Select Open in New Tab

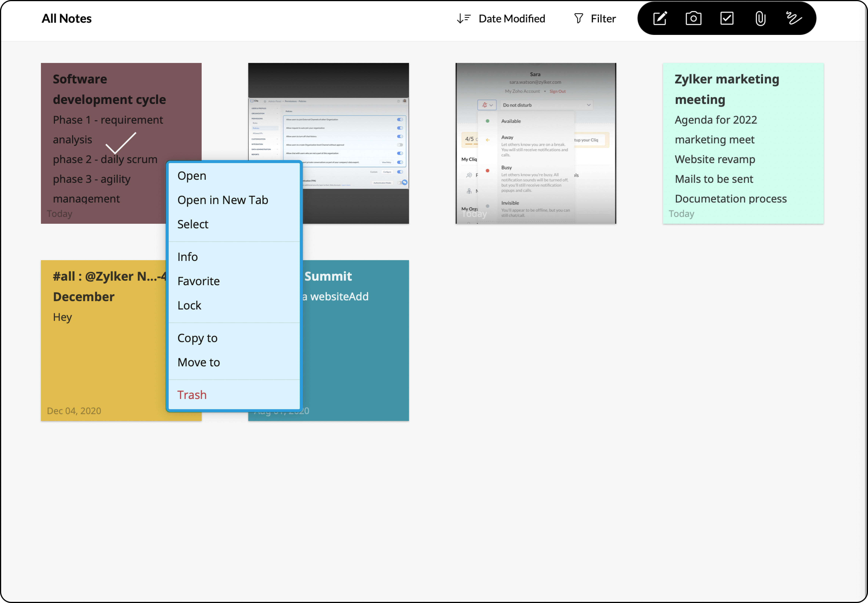click(x=223, y=200)
